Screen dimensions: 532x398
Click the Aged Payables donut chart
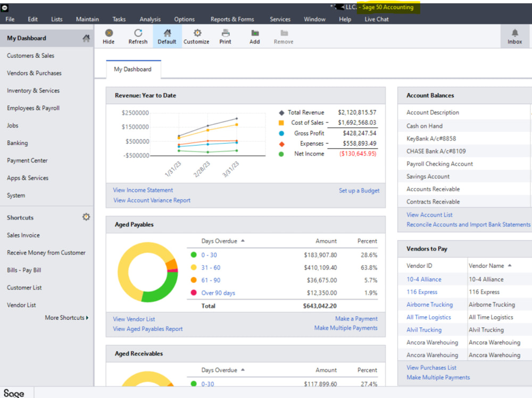click(147, 272)
